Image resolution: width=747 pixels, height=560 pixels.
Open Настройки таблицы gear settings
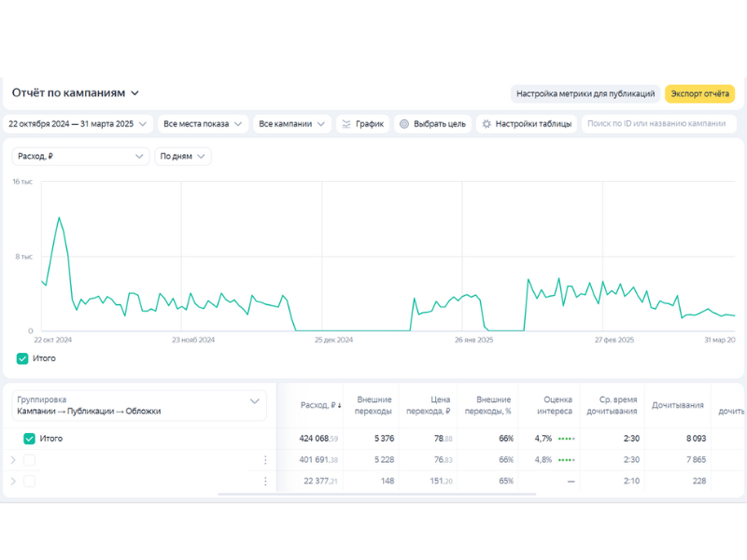click(x=527, y=124)
